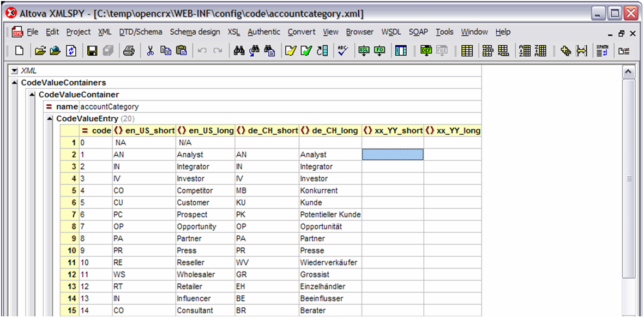The height and width of the screenshot is (318, 644).
Task: Open the DTD/Schema menu
Action: point(141,32)
